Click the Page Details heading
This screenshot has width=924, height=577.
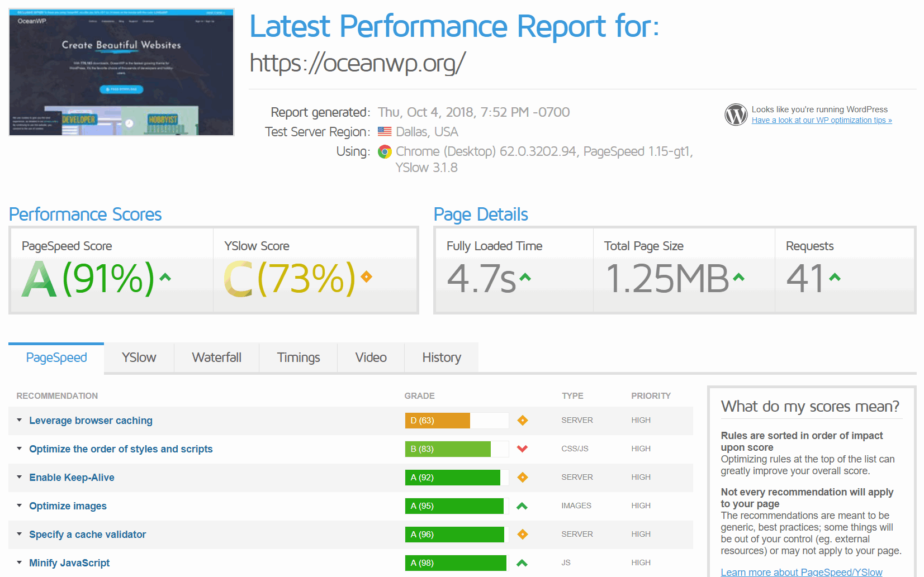pos(481,214)
